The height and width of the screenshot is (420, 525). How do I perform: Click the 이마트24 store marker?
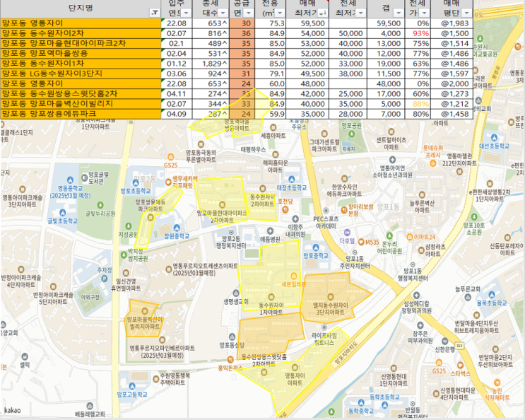point(410,237)
